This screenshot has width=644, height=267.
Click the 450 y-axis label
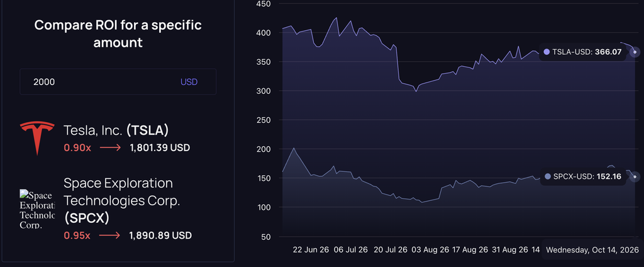click(x=263, y=4)
